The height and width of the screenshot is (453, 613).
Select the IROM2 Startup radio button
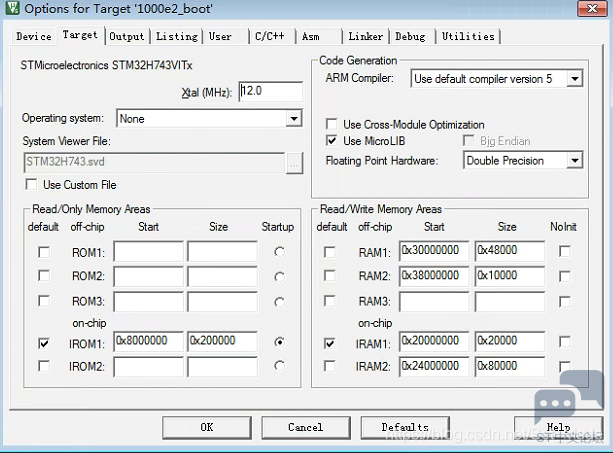pyautogui.click(x=279, y=366)
